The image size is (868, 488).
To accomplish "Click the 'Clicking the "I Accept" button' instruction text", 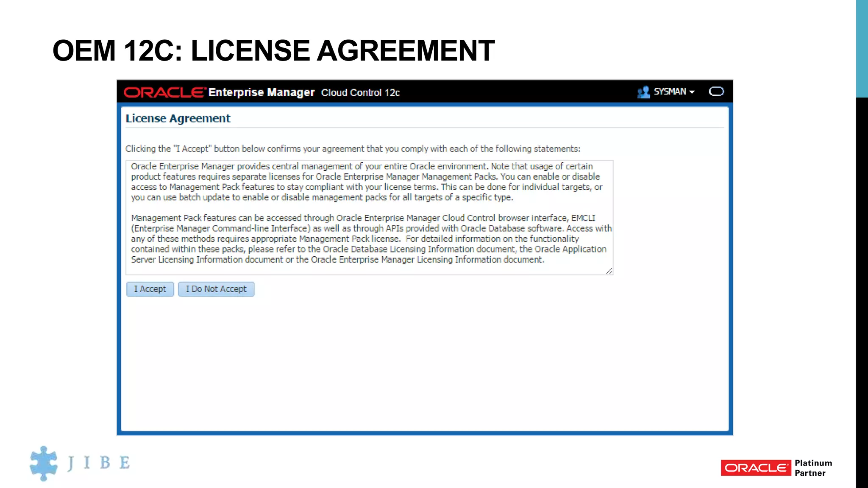I will 353,149.
